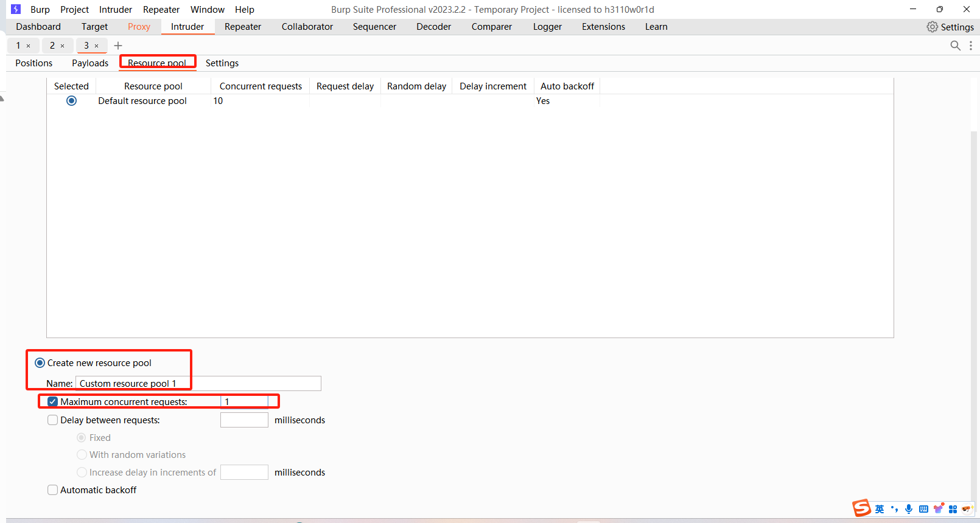
Task: Switch to the Sequencer tab
Action: point(374,27)
